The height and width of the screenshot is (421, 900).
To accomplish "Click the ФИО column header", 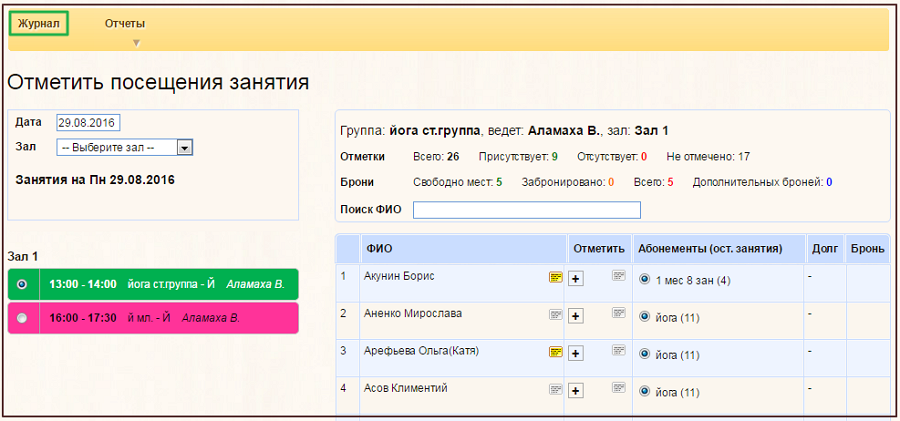I will click(463, 249).
